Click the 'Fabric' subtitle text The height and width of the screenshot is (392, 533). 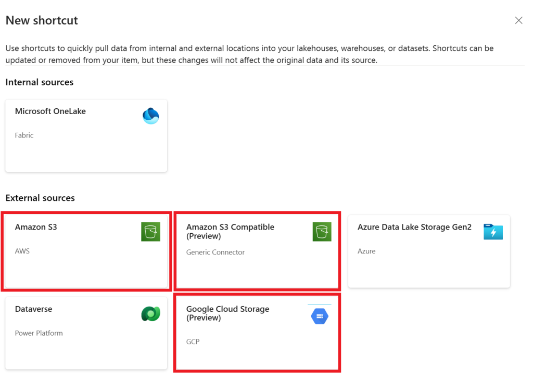24,135
